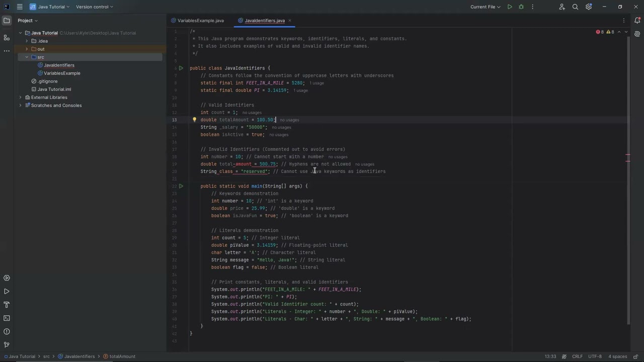The width and height of the screenshot is (644, 362).
Task: Expand the out folder
Action: pyautogui.click(x=27, y=49)
